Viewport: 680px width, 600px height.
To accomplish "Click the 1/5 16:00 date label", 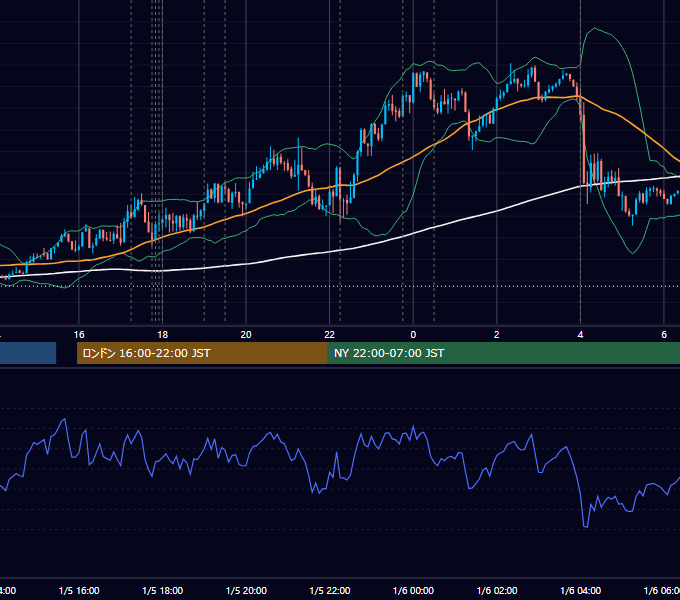I will click(79, 591).
